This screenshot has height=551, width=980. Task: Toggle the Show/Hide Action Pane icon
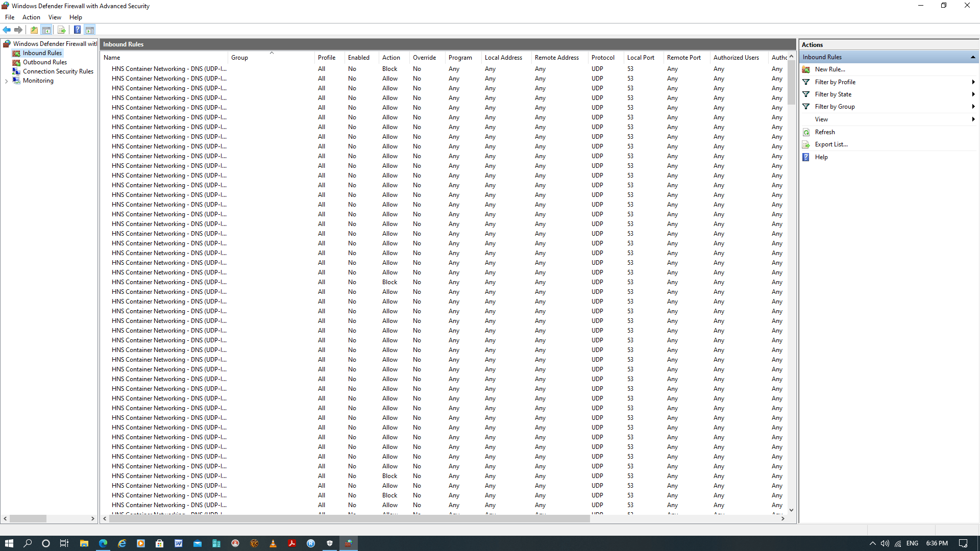90,30
